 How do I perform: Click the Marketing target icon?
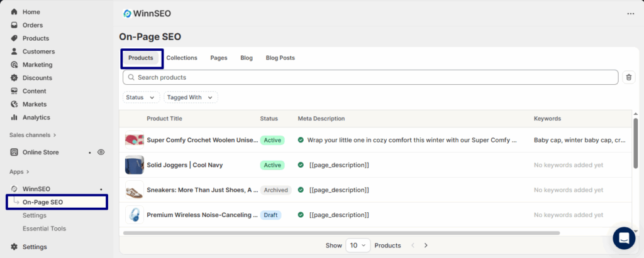(x=14, y=65)
